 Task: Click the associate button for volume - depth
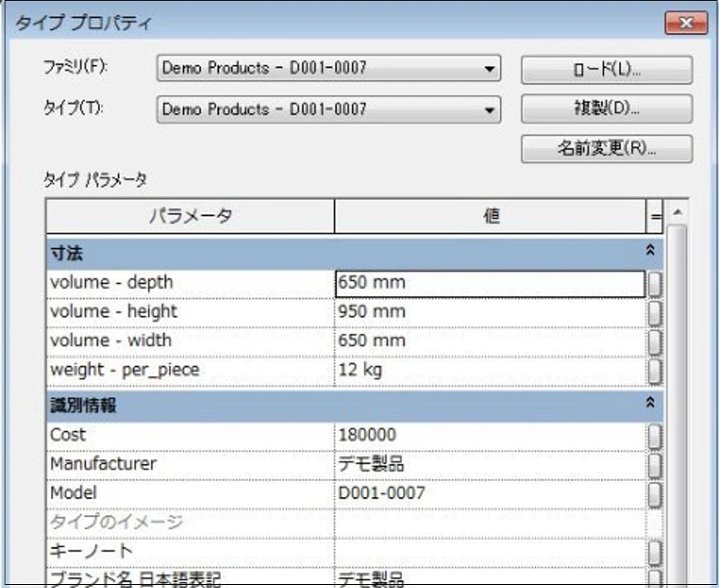click(655, 284)
